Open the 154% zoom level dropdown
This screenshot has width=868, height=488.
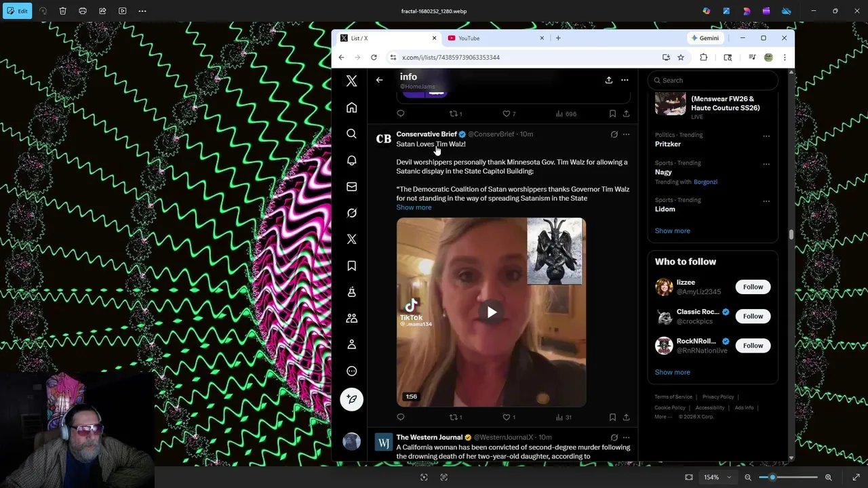pyautogui.click(x=717, y=477)
